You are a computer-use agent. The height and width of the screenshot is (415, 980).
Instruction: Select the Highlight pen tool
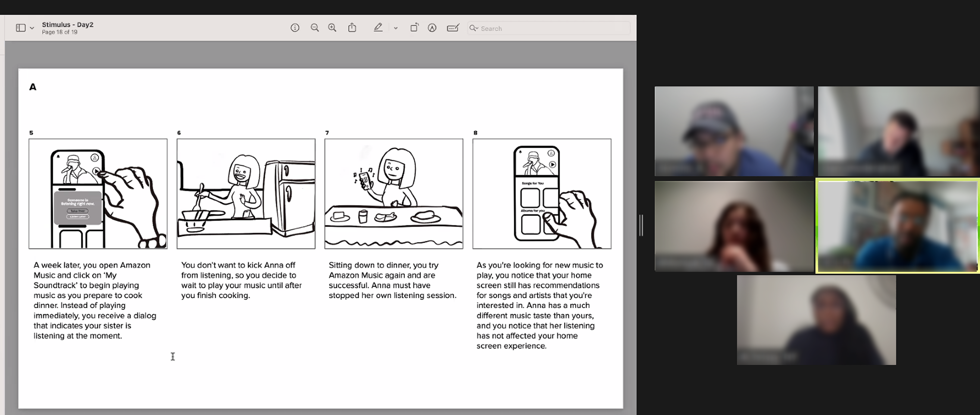click(x=378, y=28)
